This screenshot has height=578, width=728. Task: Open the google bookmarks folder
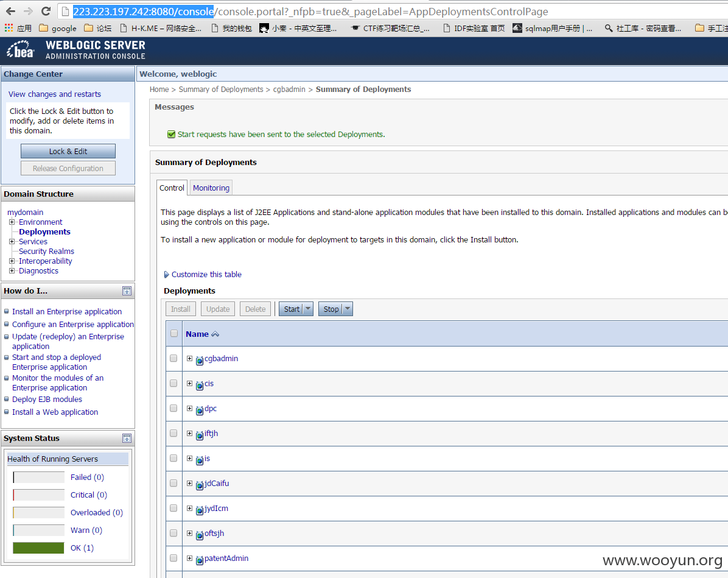(58, 29)
